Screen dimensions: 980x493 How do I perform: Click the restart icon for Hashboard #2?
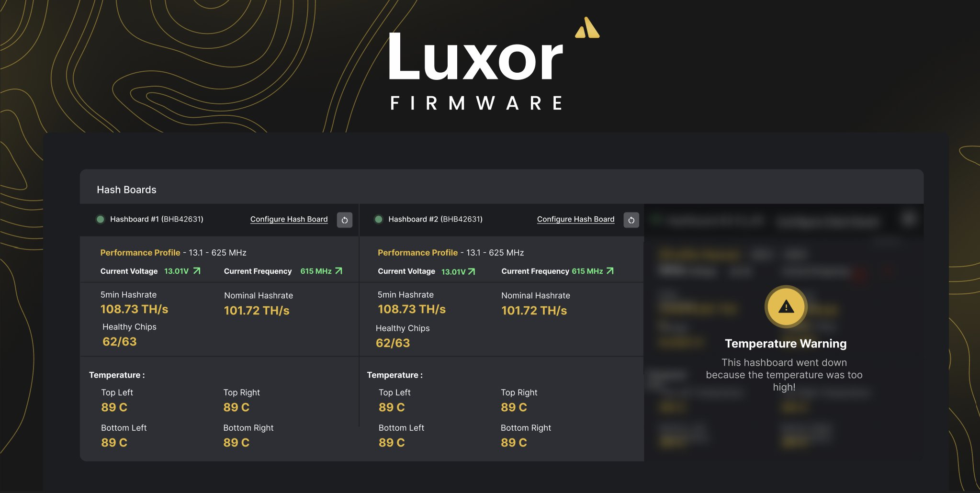[631, 220]
